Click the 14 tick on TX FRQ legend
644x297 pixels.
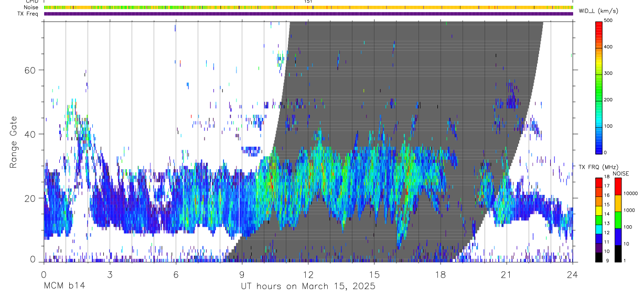click(x=607, y=214)
